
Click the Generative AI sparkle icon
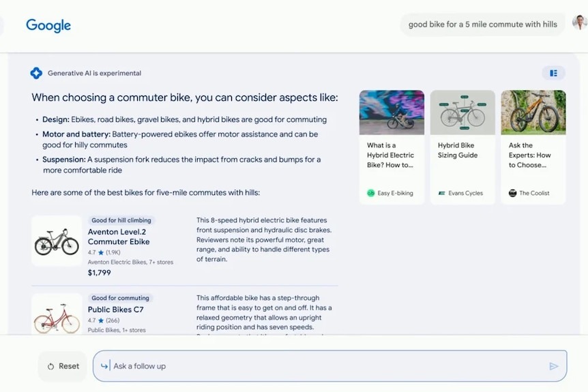(x=36, y=73)
